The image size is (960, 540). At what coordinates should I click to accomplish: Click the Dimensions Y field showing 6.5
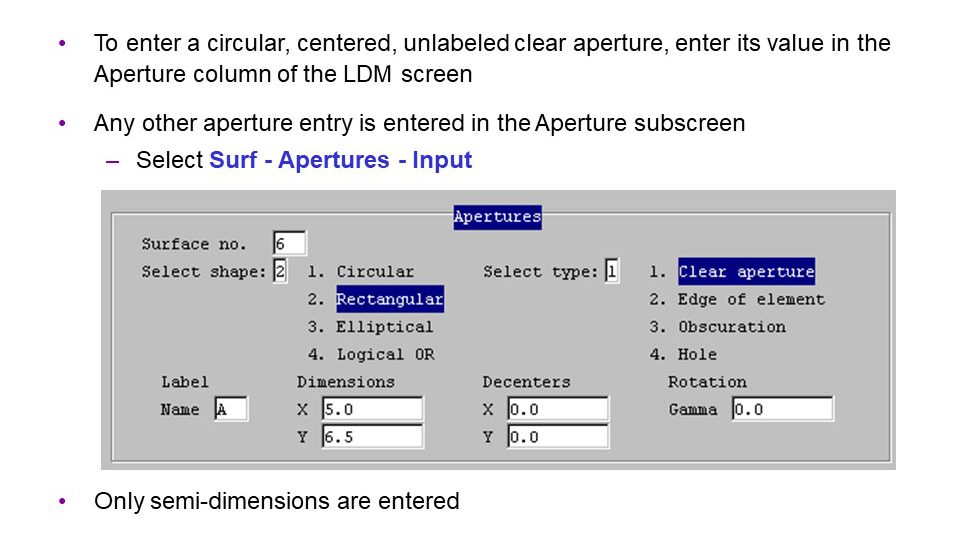(372, 437)
